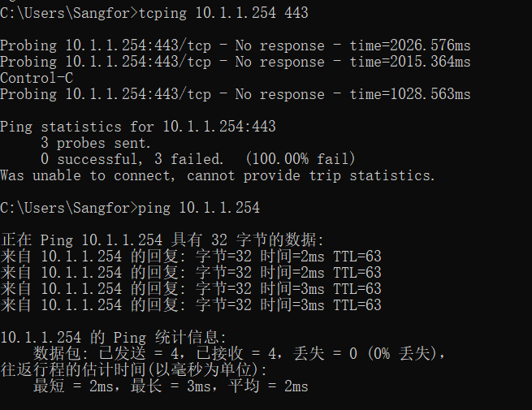The height and width of the screenshot is (410, 532).
Task: Click the tcping 10.1.1.254 443 command line
Action: point(154,13)
